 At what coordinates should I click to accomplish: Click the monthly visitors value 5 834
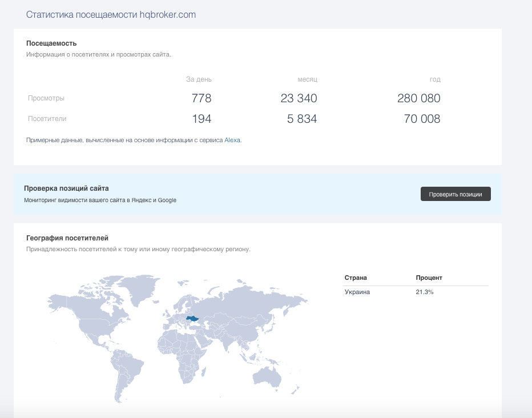tap(299, 119)
